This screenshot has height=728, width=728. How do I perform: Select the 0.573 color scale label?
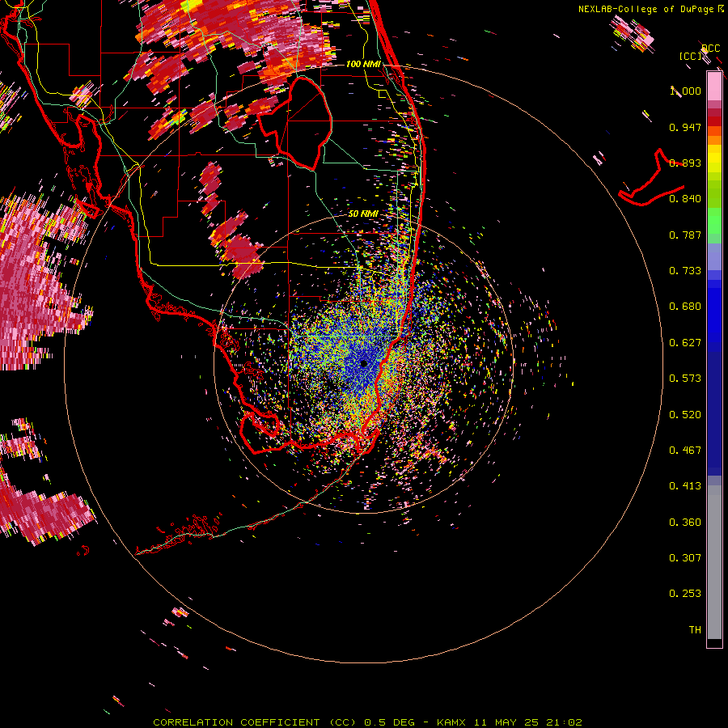click(685, 379)
